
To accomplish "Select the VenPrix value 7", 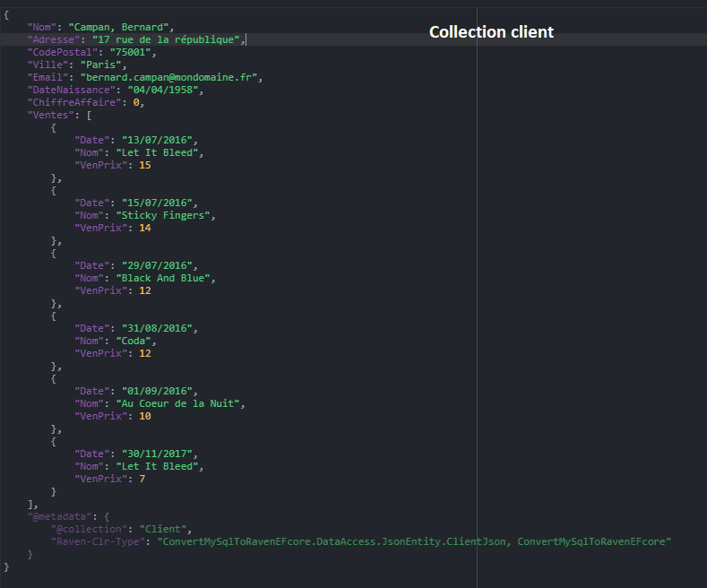I will pos(142,479).
